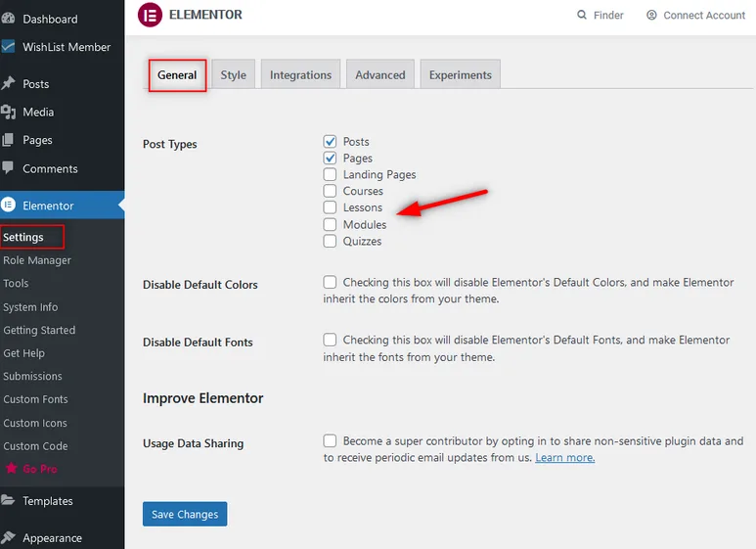756x549 pixels.
Task: Open Submissions submenu item
Action: (32, 376)
